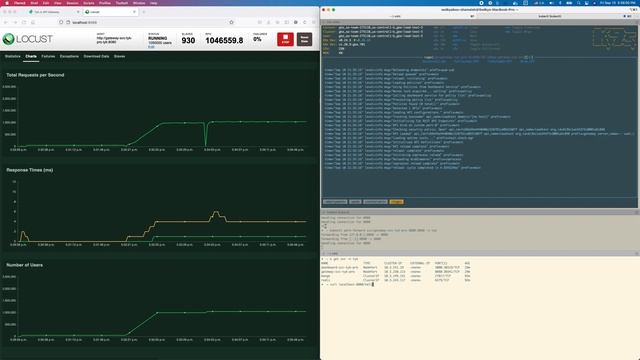Open the Help menu
640x360 pixels.
(153, 3)
